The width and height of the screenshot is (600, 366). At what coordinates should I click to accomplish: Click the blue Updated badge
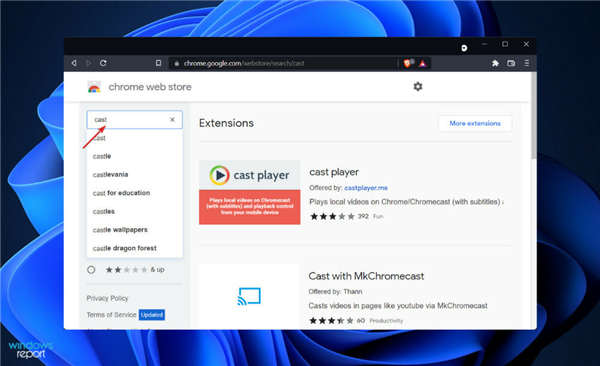(x=152, y=315)
